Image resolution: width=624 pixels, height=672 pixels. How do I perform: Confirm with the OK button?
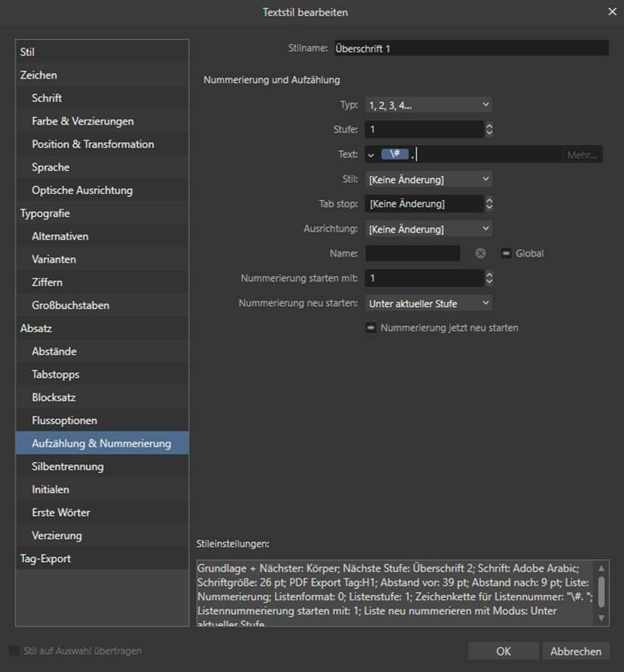(x=503, y=652)
